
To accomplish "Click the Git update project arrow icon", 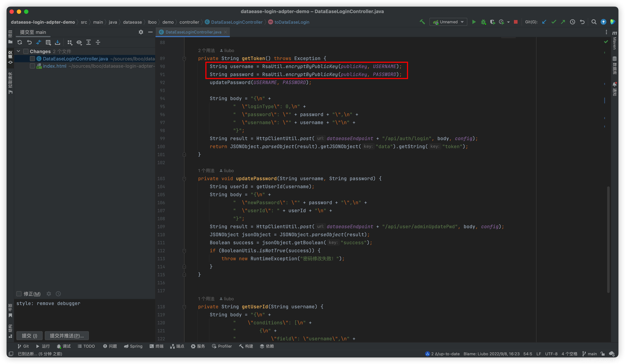I will pyautogui.click(x=544, y=22).
